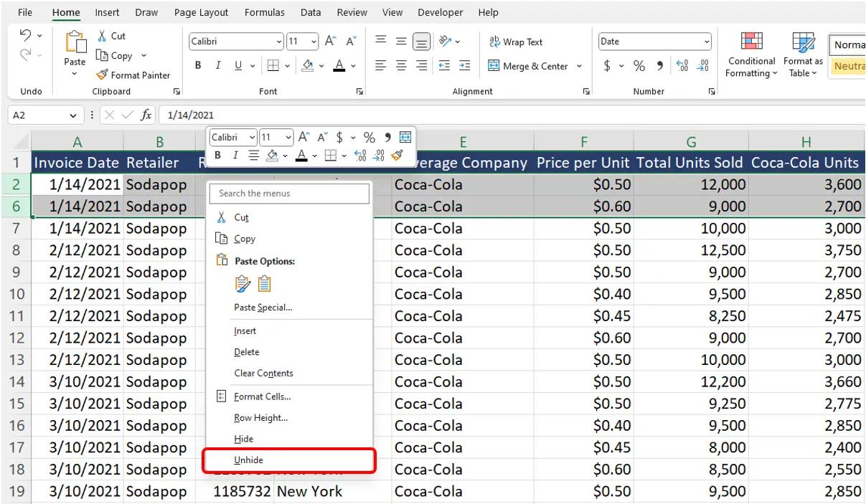Click the red Font Color swatch
Viewport: 866px width, 504px height.
338,66
